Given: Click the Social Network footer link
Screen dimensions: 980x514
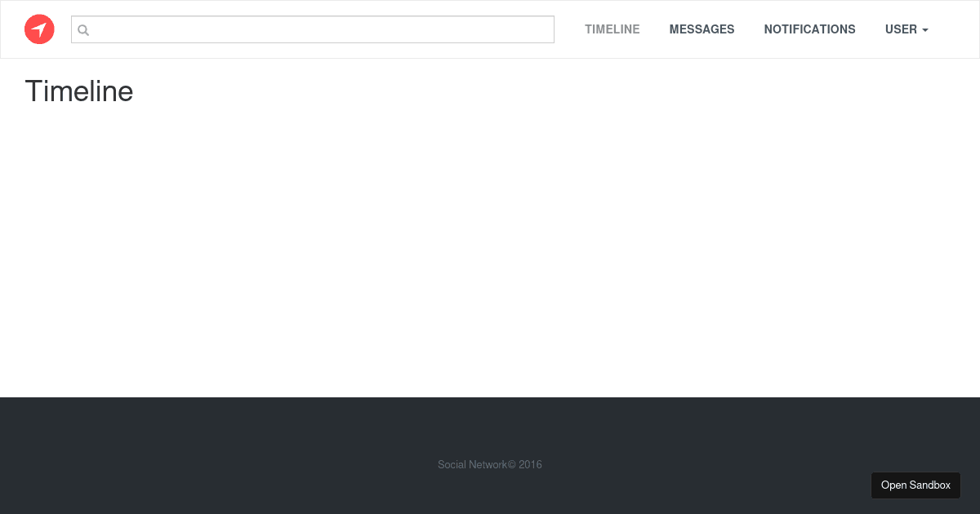Looking at the screenshot, I should [x=472, y=464].
